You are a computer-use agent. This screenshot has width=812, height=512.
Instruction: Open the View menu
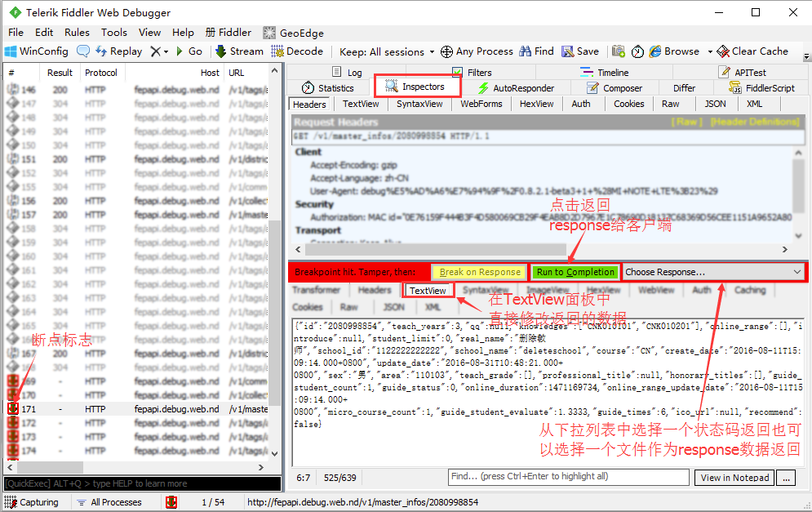click(x=149, y=32)
